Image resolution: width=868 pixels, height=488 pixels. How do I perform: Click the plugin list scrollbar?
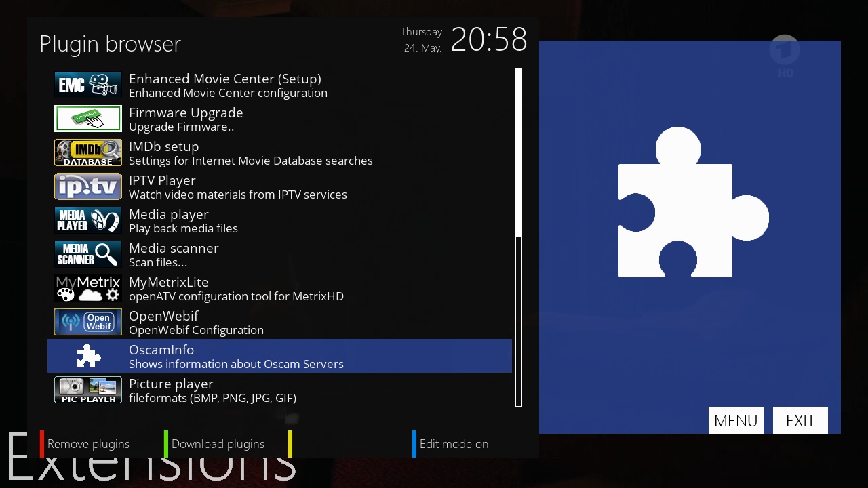[x=519, y=237]
